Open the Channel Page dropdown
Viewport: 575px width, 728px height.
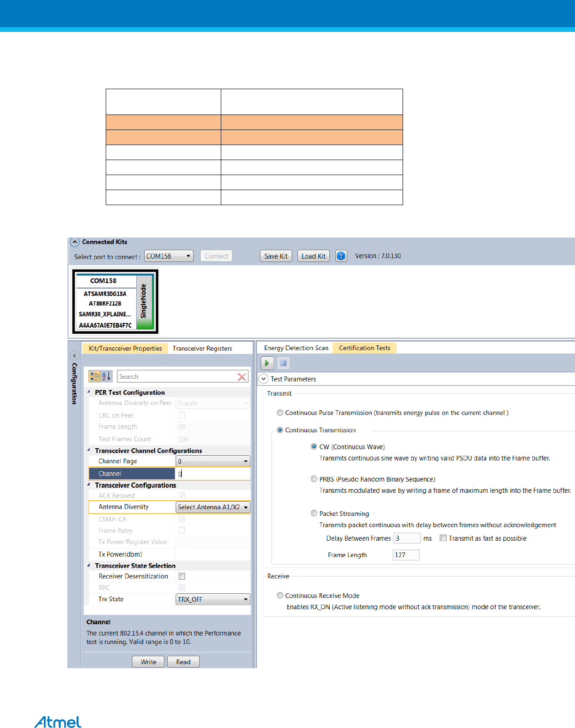pyautogui.click(x=213, y=461)
